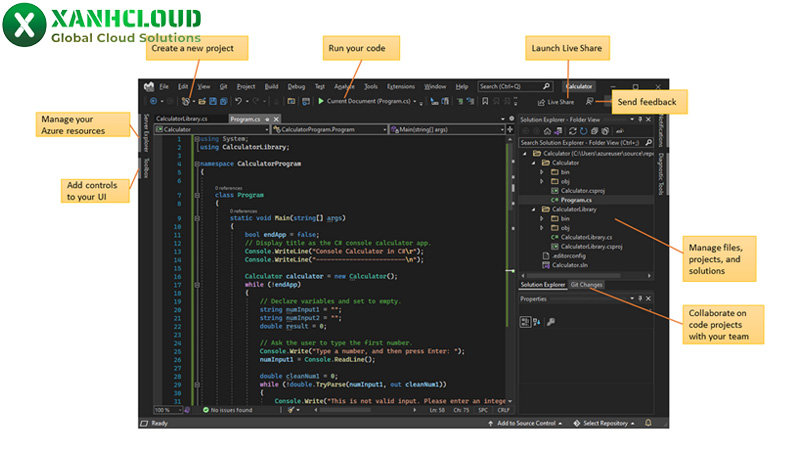Click Add to Source Control
The width and height of the screenshot is (800, 451).
[525, 423]
